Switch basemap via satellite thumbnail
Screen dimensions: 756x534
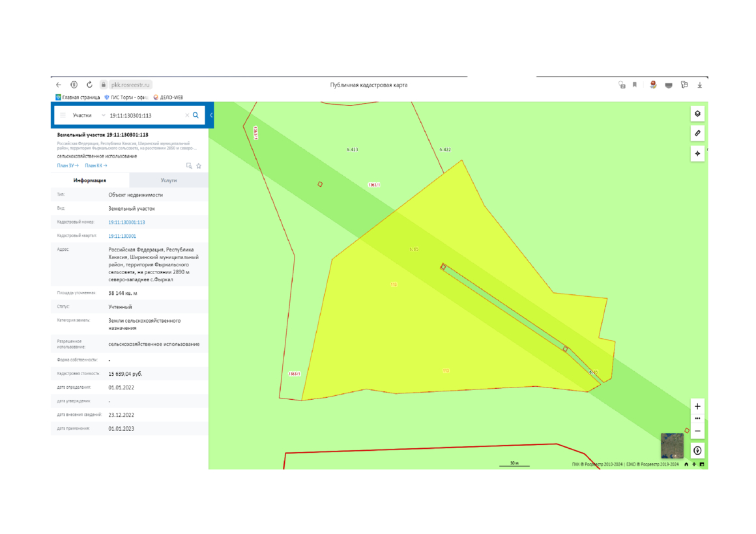pyautogui.click(x=672, y=446)
